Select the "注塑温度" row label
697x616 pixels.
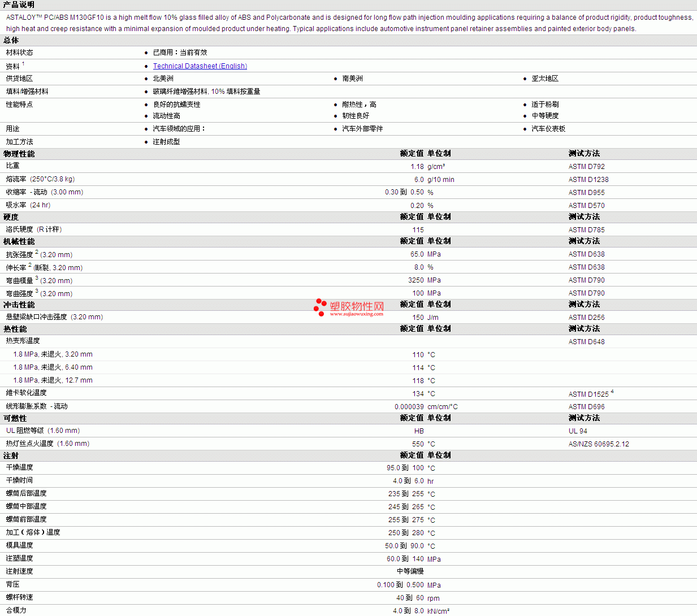coord(20,558)
